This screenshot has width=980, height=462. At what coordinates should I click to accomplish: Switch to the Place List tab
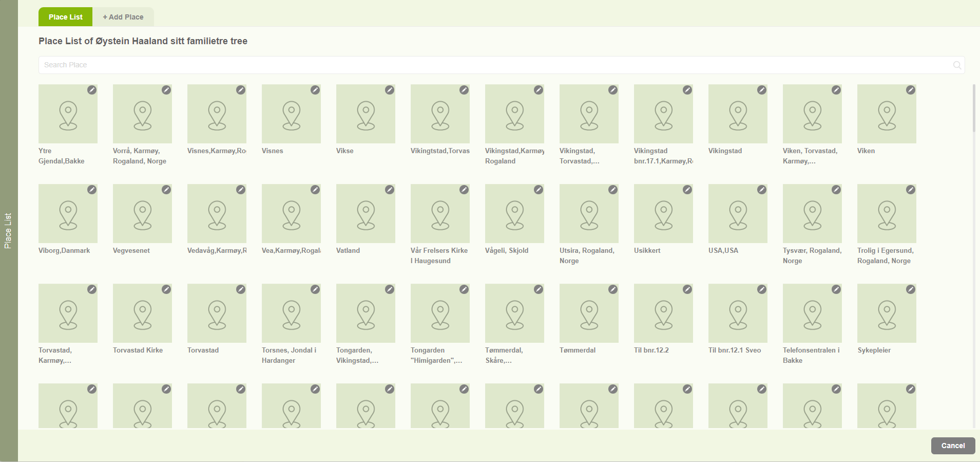[x=65, y=17]
